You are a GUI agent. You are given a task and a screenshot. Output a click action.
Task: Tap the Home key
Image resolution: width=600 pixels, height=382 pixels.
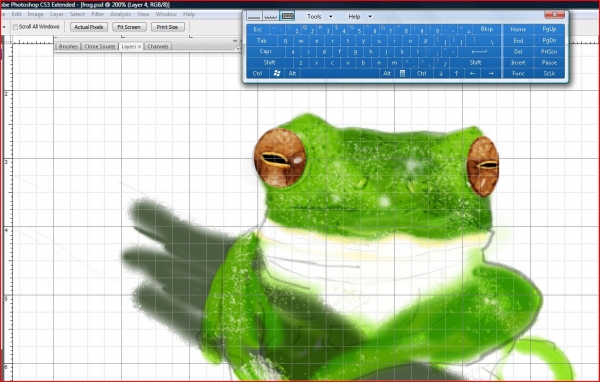(518, 29)
